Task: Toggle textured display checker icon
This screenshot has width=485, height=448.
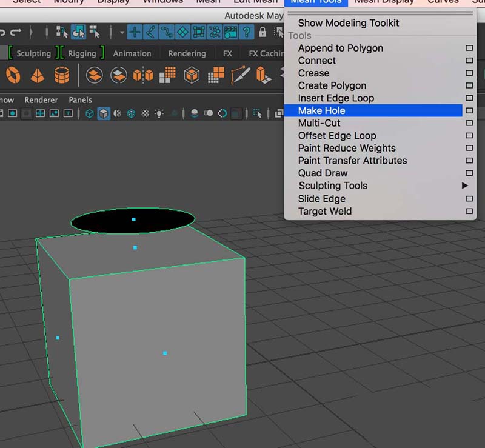Action: click(x=145, y=113)
